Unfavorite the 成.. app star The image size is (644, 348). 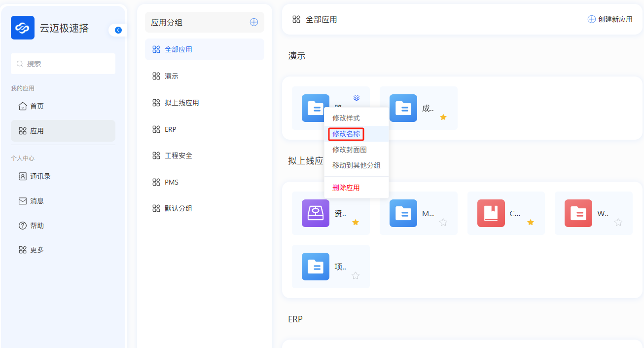coord(443,117)
